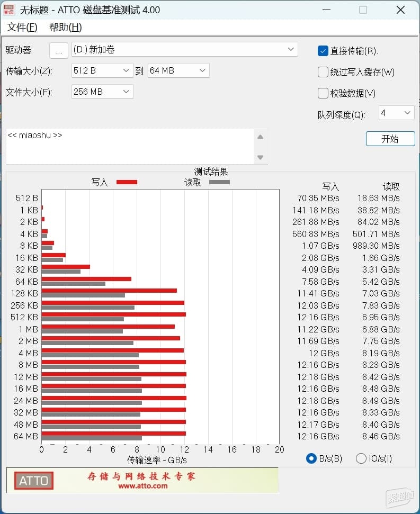Click into the miaoshu description text box
The height and width of the screenshot is (514, 420).
[x=130, y=147]
